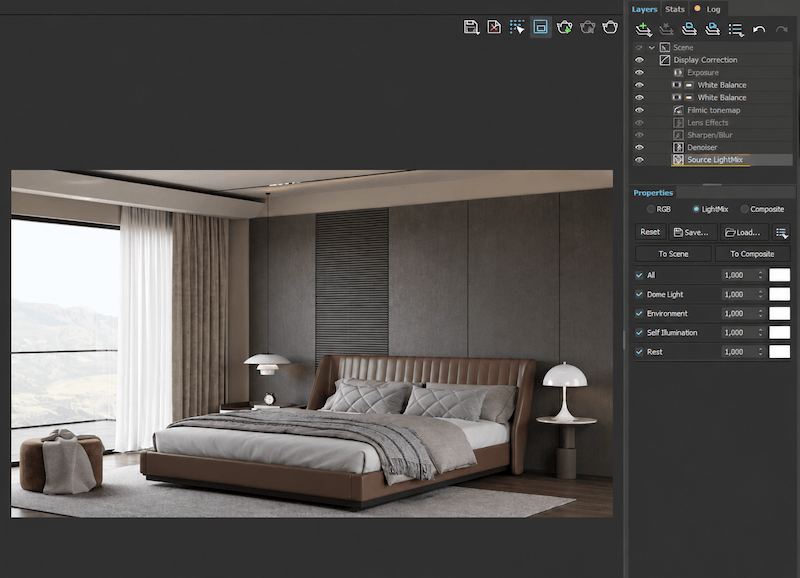Viewport: 800px width, 578px height.
Task: Click the All intensity spinner arrows
Action: [760, 275]
